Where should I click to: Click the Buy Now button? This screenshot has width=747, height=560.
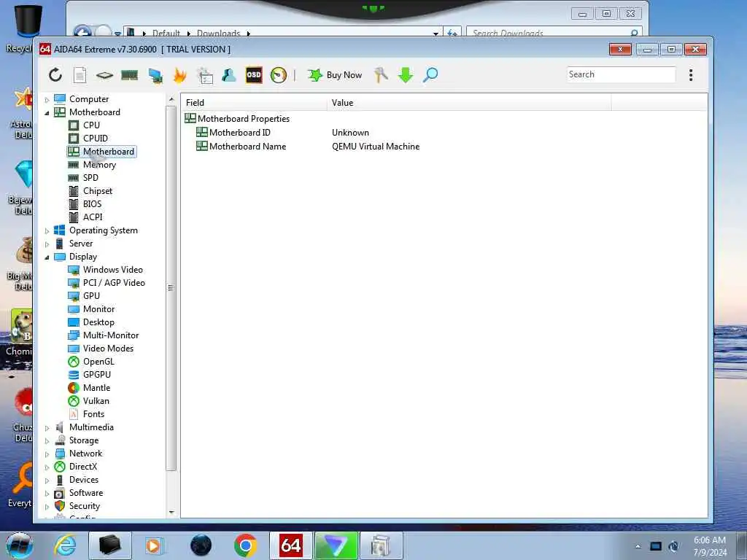335,75
